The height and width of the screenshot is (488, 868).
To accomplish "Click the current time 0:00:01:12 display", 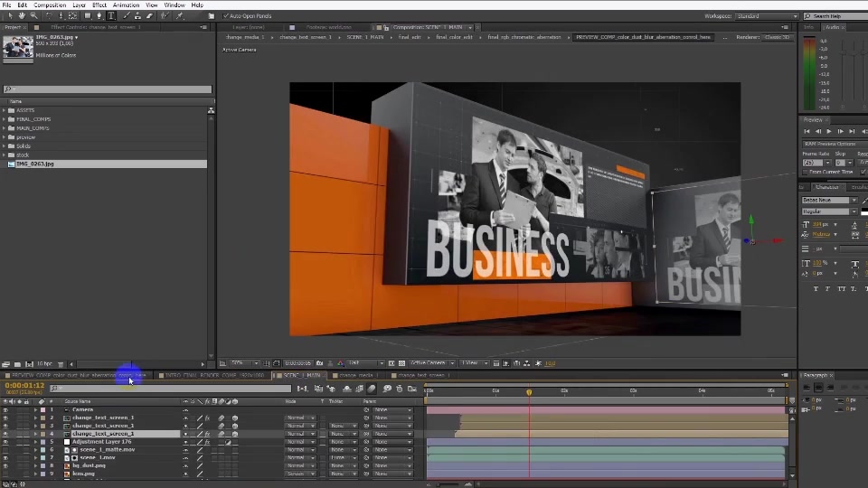I will click(24, 385).
